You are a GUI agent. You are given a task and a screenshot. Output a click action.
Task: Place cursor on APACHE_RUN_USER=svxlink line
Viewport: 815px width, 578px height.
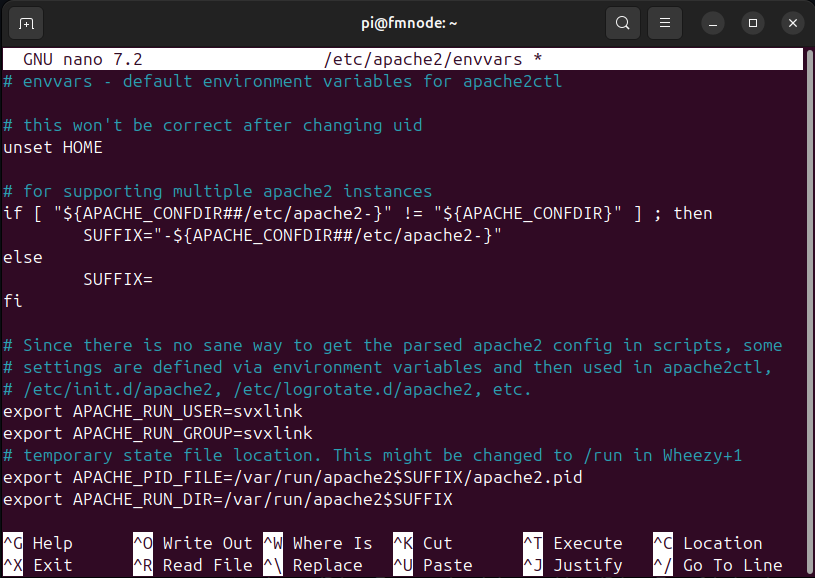point(152,411)
